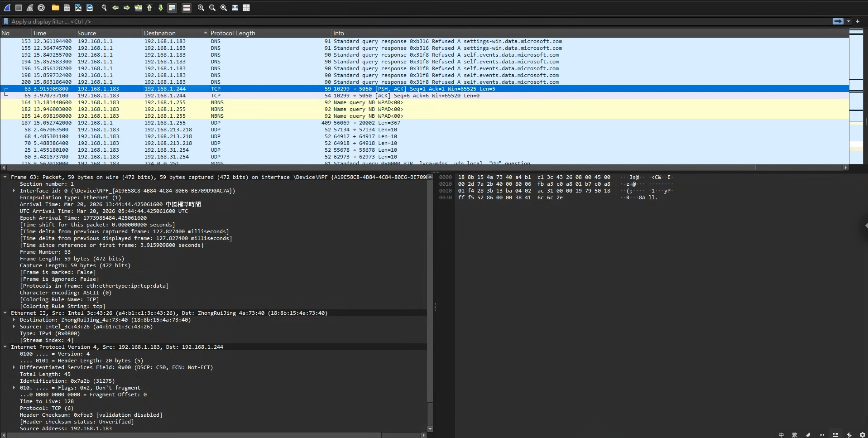Jump to the last packet
The height and width of the screenshot is (438, 868).
point(161,8)
